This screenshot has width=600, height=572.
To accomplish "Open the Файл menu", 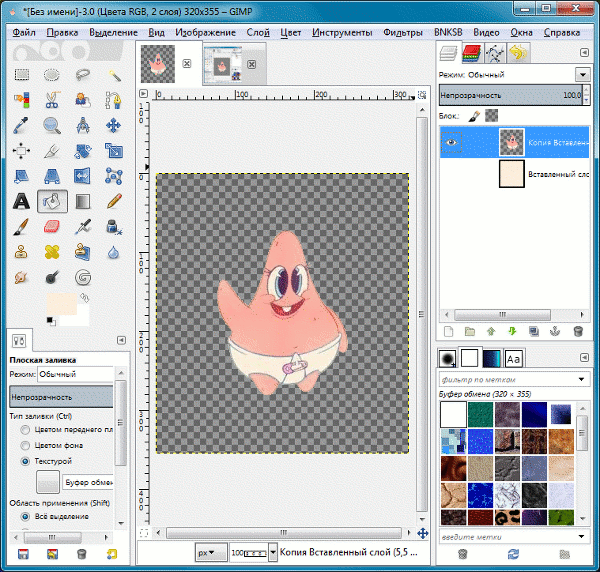I will pos(24,33).
